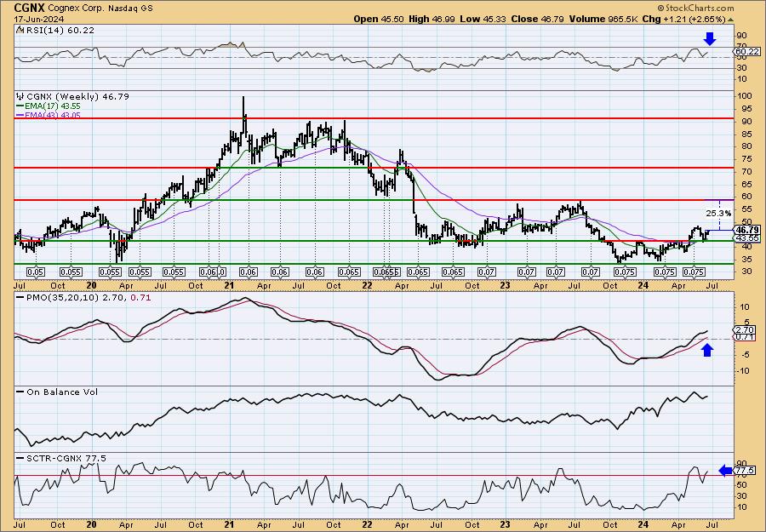Click the SCTR-CGNX 77.5 panel label
Viewport: 766px width, 532px height.
click(x=66, y=458)
